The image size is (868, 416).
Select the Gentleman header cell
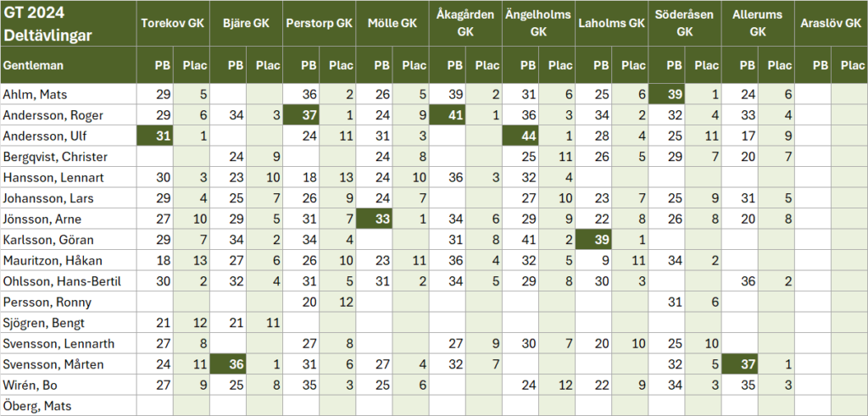[x=68, y=64]
